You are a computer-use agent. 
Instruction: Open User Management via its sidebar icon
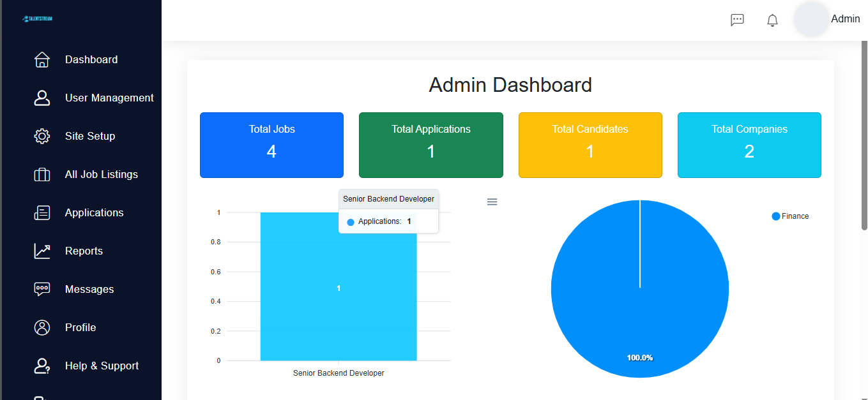42,98
